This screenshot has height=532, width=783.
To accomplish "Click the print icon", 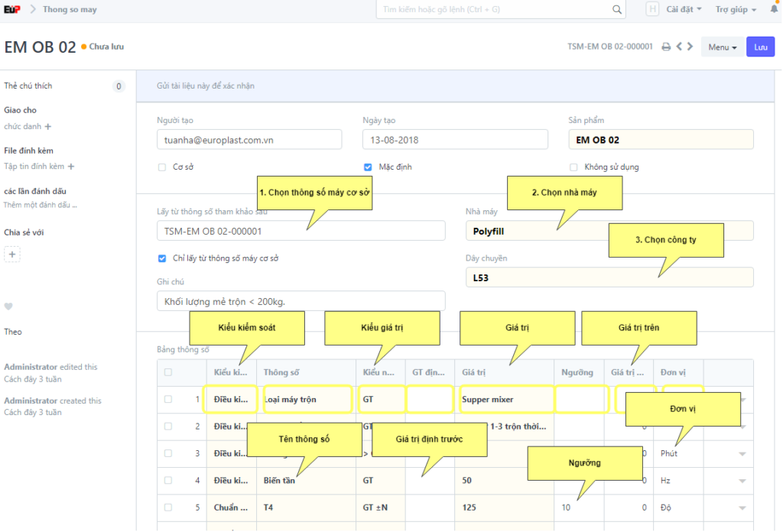I will point(666,47).
